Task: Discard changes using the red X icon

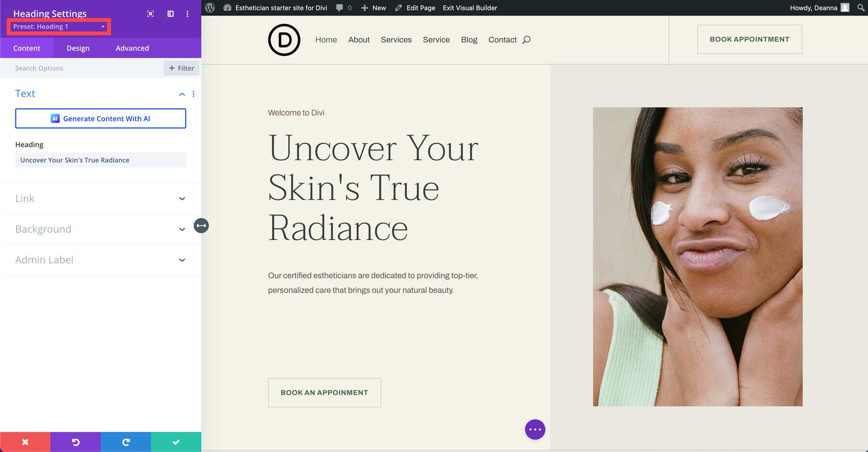Action: [26, 441]
